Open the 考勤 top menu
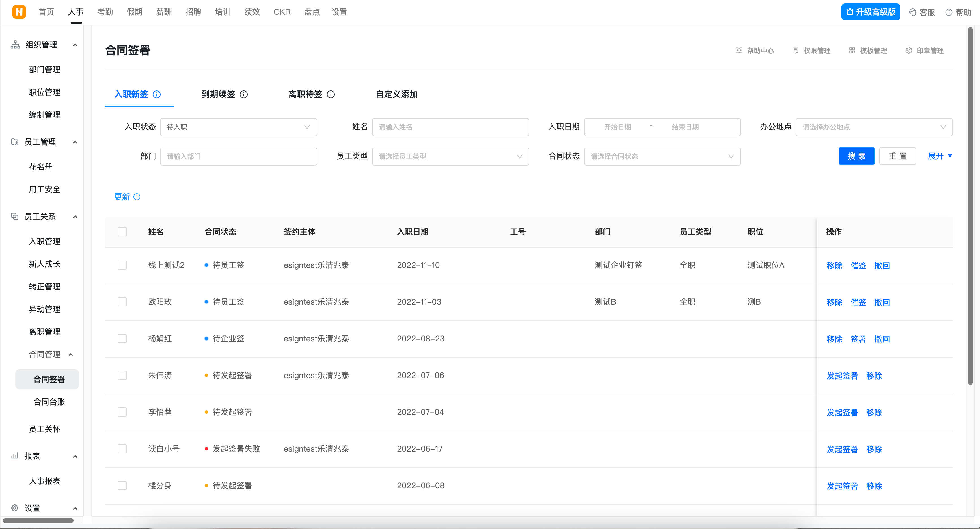The height and width of the screenshot is (529, 980). pyautogui.click(x=105, y=12)
